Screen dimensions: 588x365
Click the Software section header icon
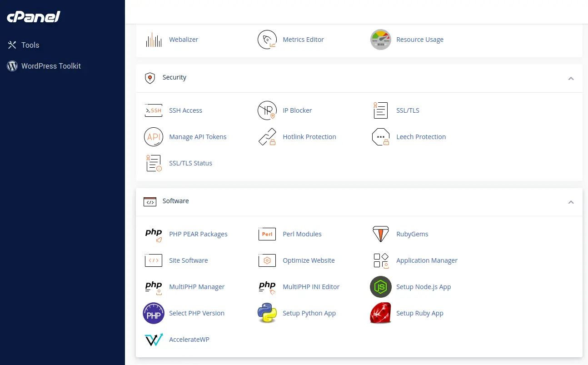150,201
